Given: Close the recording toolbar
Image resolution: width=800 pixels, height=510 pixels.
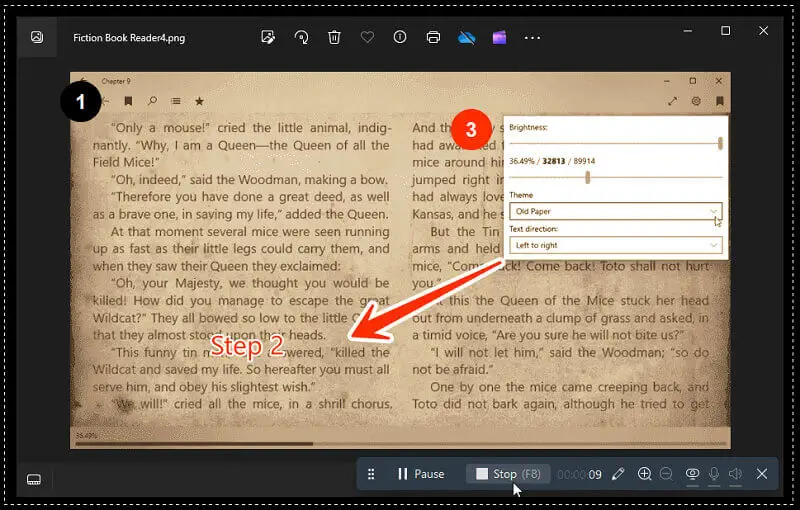Looking at the screenshot, I should click(762, 474).
